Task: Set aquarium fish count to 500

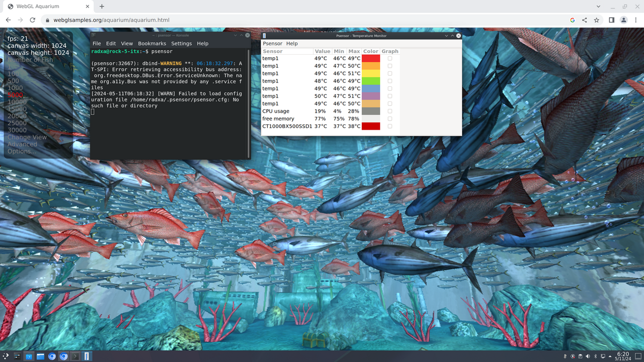Action: pos(13,81)
